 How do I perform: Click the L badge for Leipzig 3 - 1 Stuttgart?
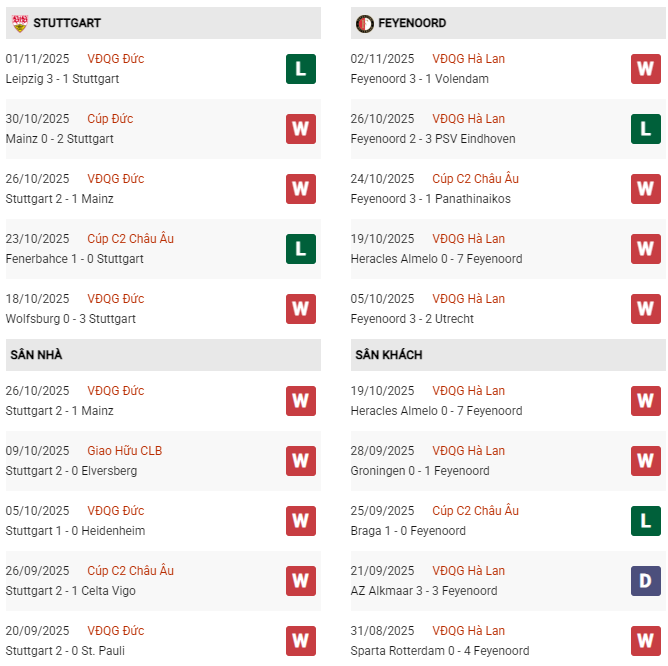tap(300, 69)
